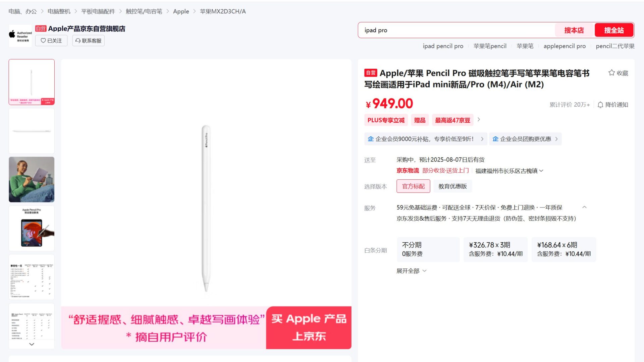Choose the ¥326.78 x 3期 installment plan
This screenshot has height=362, width=644.
tap(496, 249)
